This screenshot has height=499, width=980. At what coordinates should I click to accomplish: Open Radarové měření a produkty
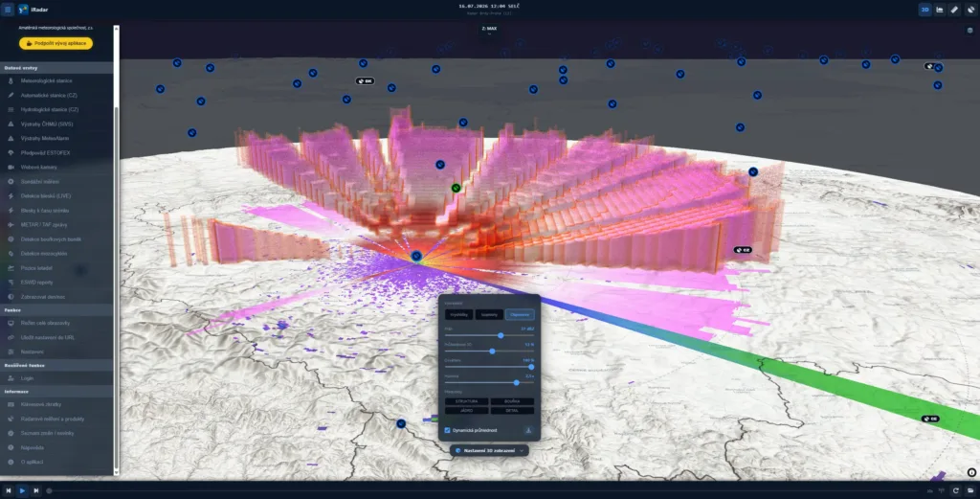56,419
